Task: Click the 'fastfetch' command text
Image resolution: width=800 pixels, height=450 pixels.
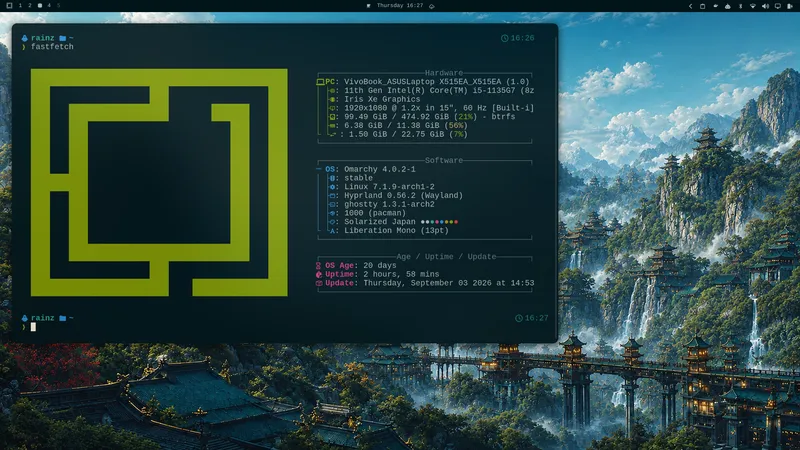Action: [52, 47]
